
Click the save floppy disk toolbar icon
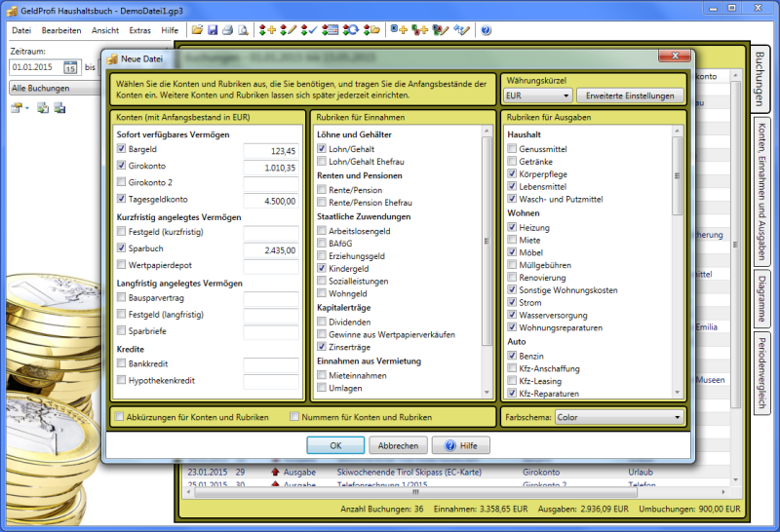point(213,30)
